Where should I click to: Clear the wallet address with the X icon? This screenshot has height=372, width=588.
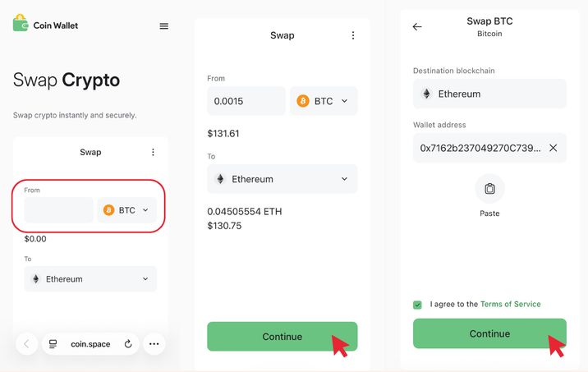(553, 148)
